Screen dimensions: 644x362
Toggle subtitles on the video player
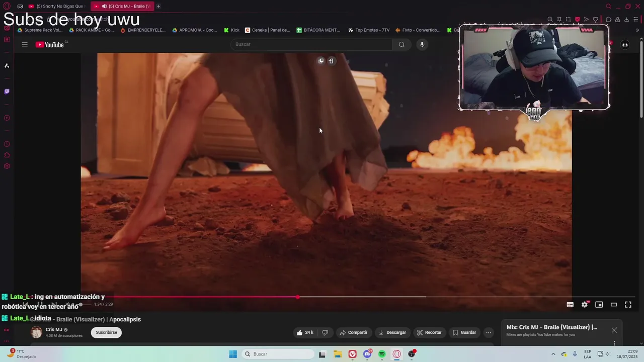[x=570, y=304]
